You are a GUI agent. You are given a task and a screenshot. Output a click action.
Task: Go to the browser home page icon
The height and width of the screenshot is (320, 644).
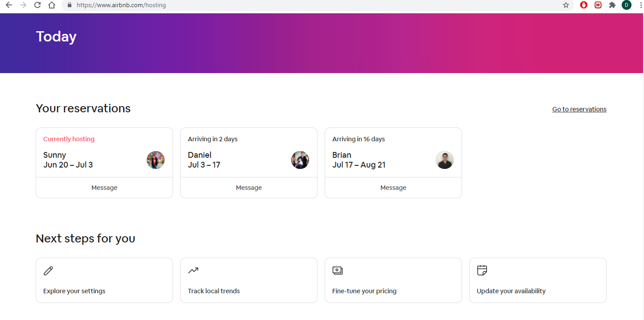52,5
